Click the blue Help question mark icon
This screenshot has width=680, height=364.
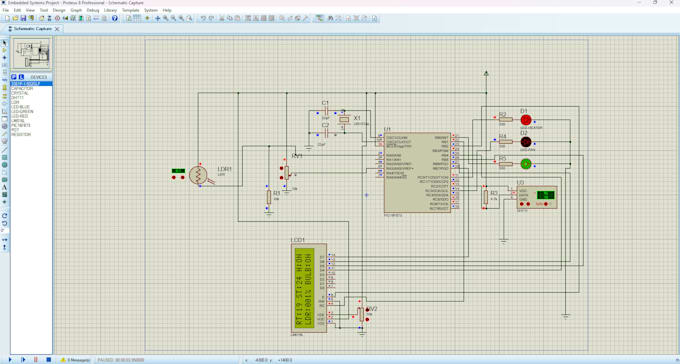point(114,18)
